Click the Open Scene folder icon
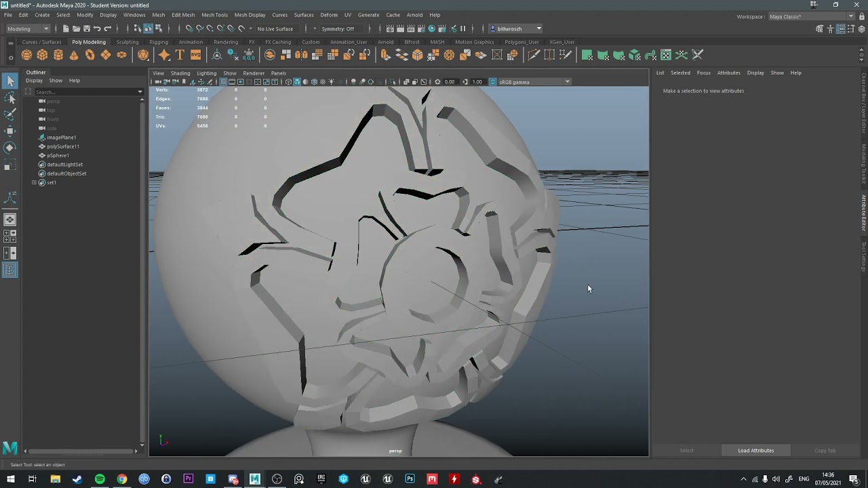 (76, 28)
